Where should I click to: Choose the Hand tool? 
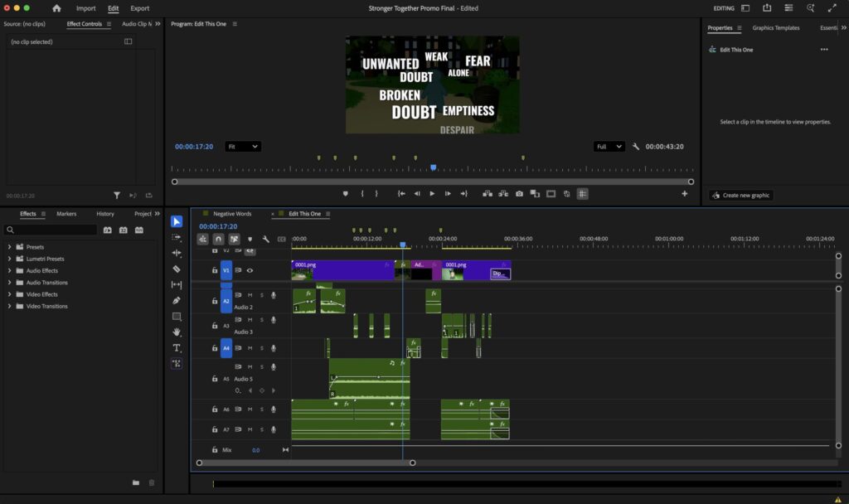tap(177, 332)
